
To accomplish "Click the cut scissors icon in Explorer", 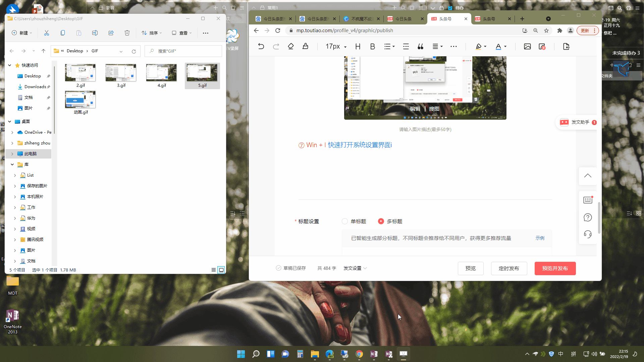I will 47,33.
